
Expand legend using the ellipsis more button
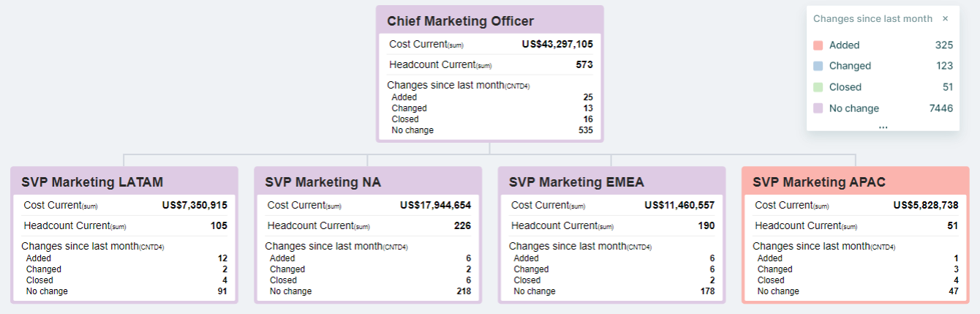[883, 126]
